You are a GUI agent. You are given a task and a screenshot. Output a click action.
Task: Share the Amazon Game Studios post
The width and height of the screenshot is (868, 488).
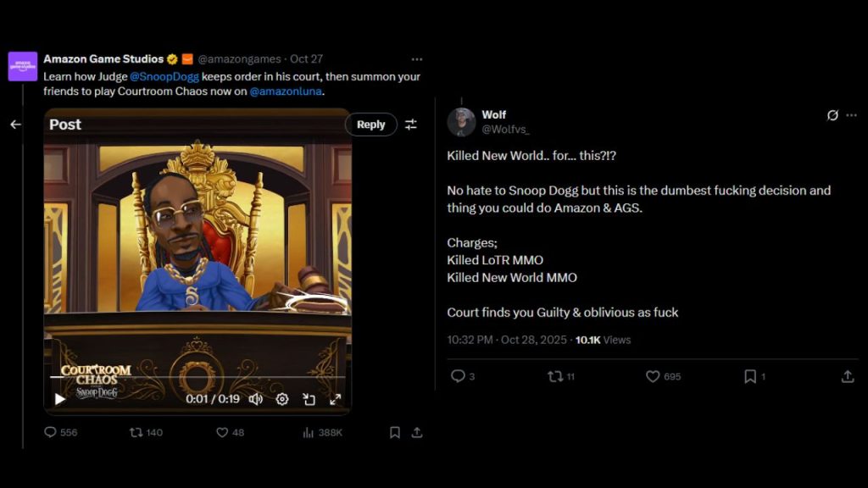[417, 432]
